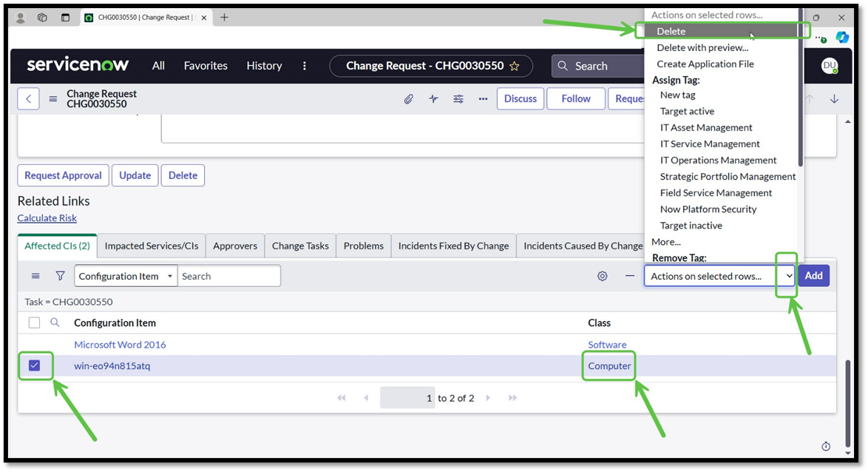Go to the previous record up arrow
The image size is (868, 472).
click(810, 99)
